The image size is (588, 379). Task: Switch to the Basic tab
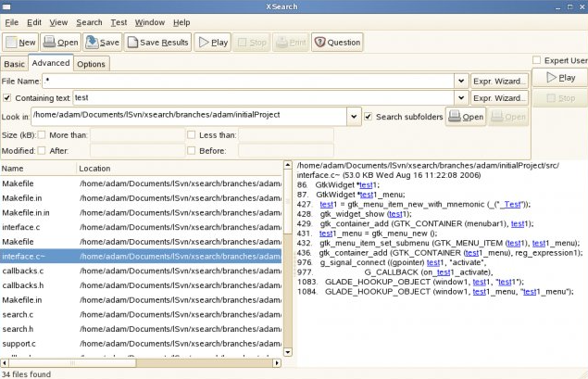pos(14,64)
